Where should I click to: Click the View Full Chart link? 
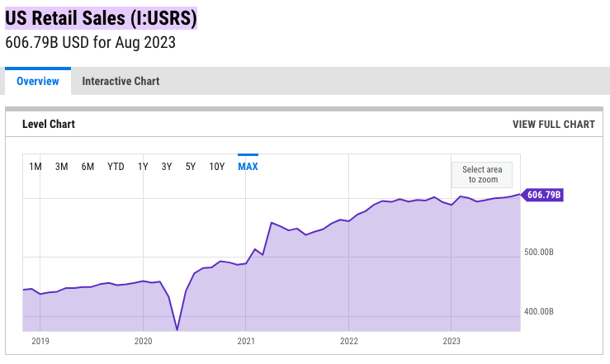(x=553, y=125)
